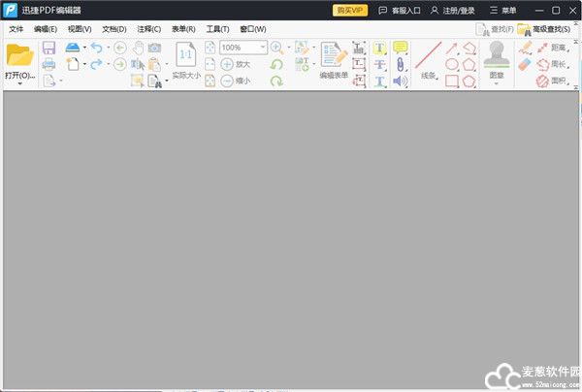Click the paperclip attachment icon
Screen dimensions: 582x392
click(x=400, y=64)
